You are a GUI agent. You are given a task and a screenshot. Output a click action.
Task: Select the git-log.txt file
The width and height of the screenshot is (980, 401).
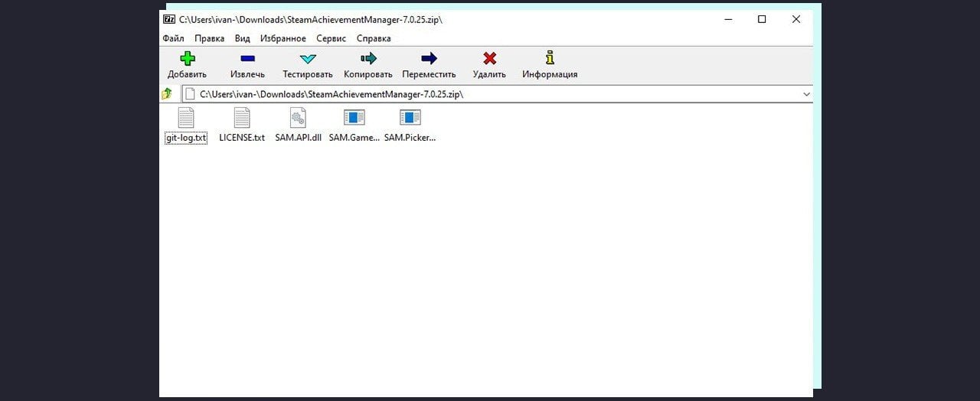pyautogui.click(x=186, y=126)
